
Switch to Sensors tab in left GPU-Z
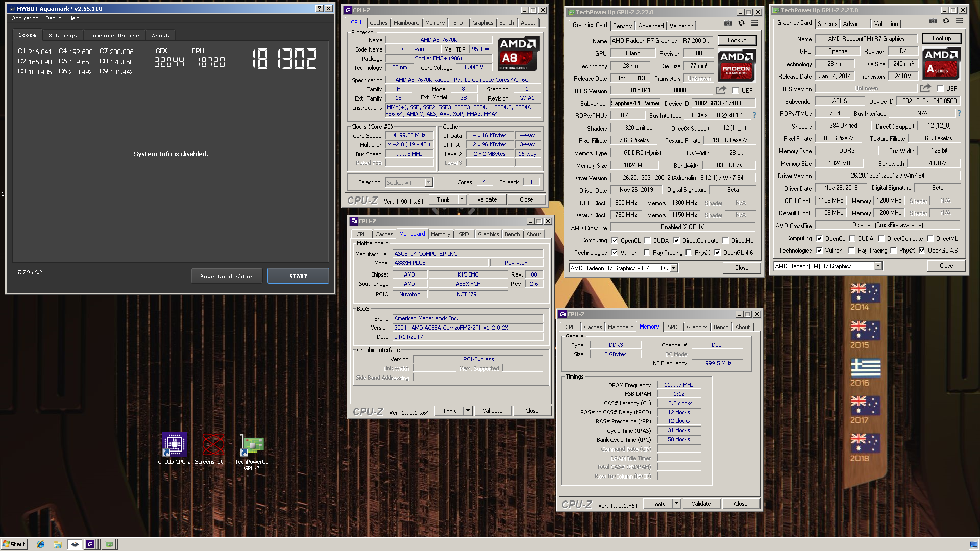(623, 26)
